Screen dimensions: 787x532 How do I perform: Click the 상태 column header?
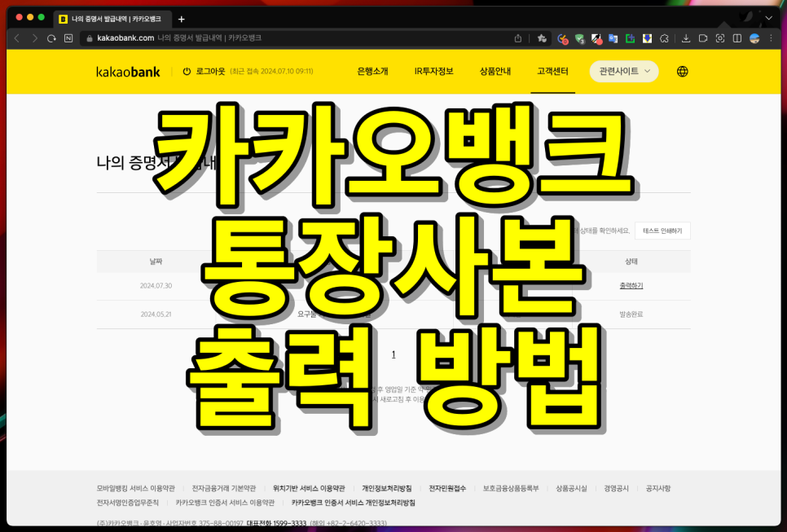(631, 262)
